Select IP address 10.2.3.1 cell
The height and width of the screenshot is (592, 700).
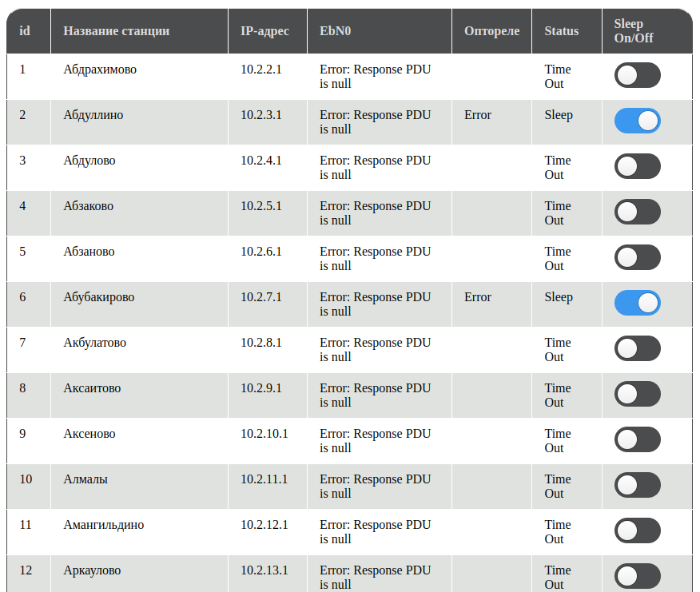[261, 115]
